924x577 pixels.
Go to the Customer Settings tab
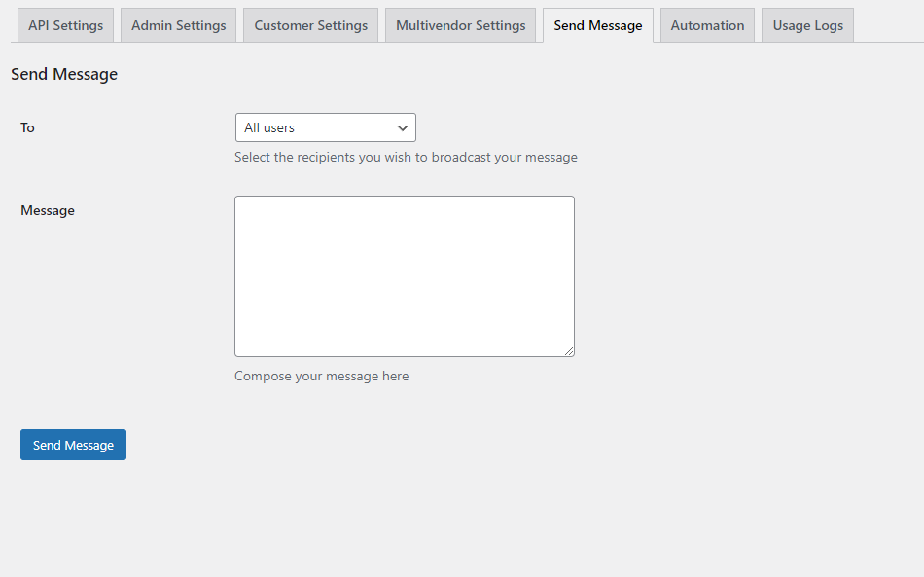pos(310,25)
